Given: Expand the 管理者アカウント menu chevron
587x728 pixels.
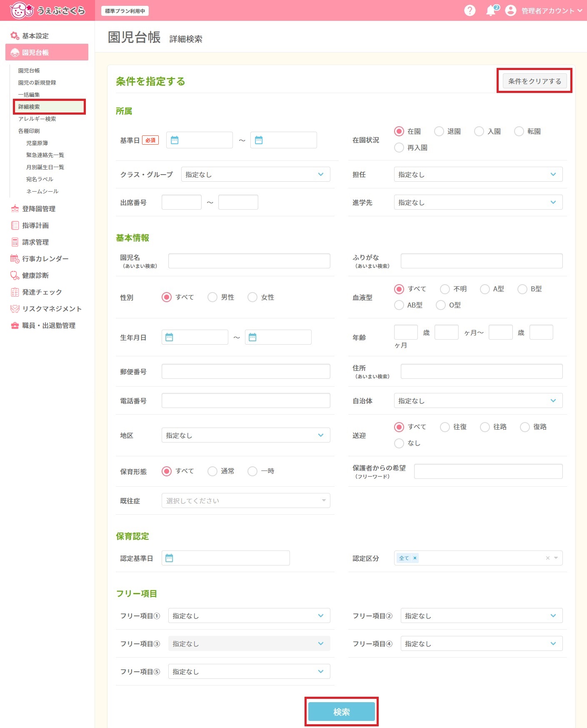Looking at the screenshot, I should click(x=580, y=11).
